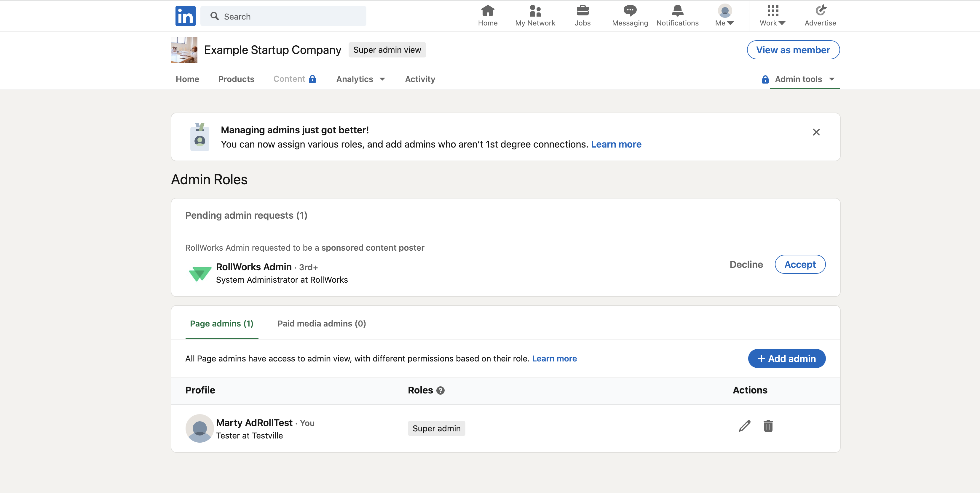Open RollWorks Admin profile name

[x=254, y=267]
